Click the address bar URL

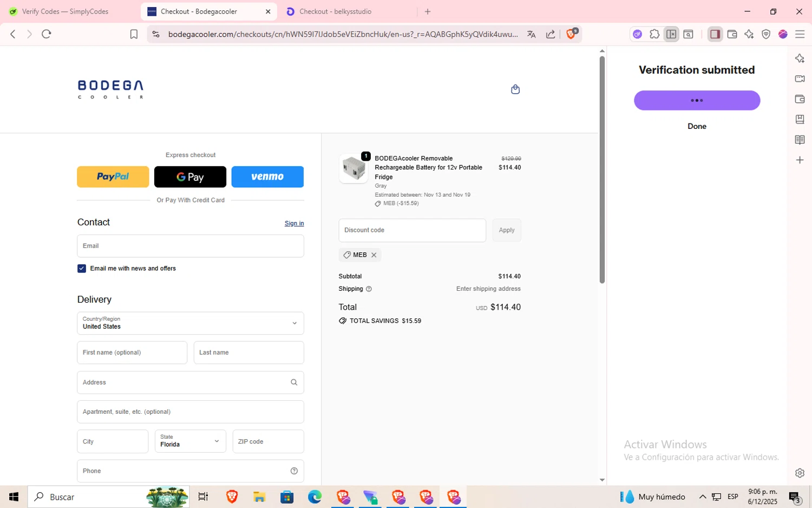[x=343, y=34]
